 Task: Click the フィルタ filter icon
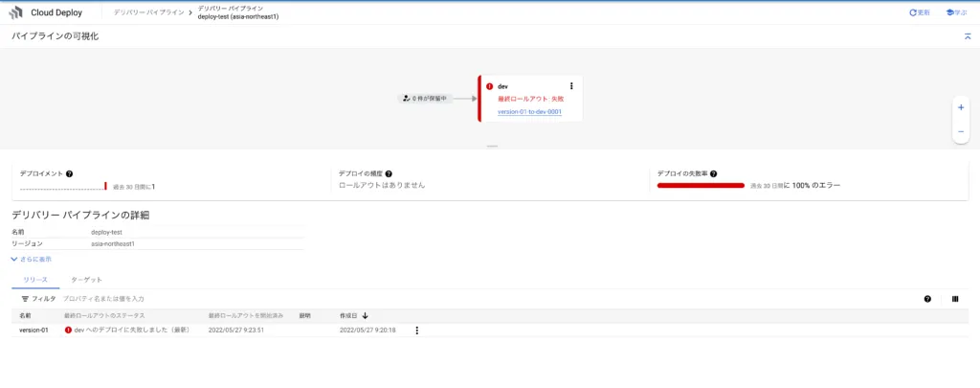click(x=25, y=299)
